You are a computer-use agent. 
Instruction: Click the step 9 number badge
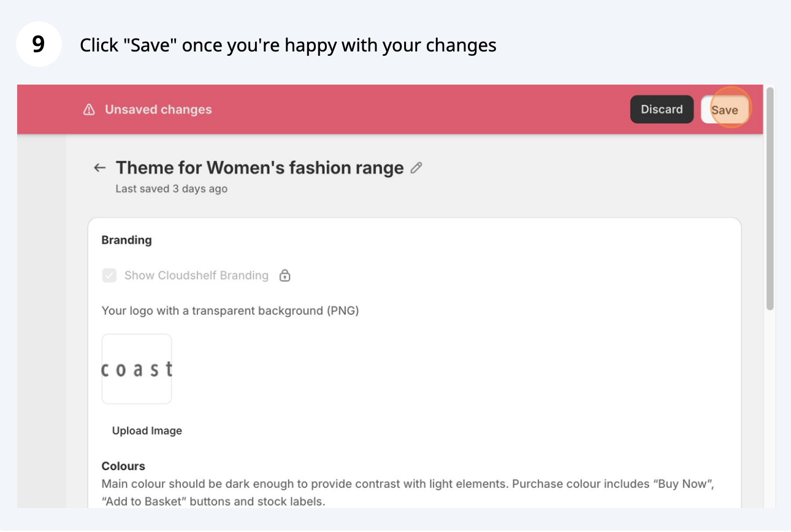tap(39, 44)
